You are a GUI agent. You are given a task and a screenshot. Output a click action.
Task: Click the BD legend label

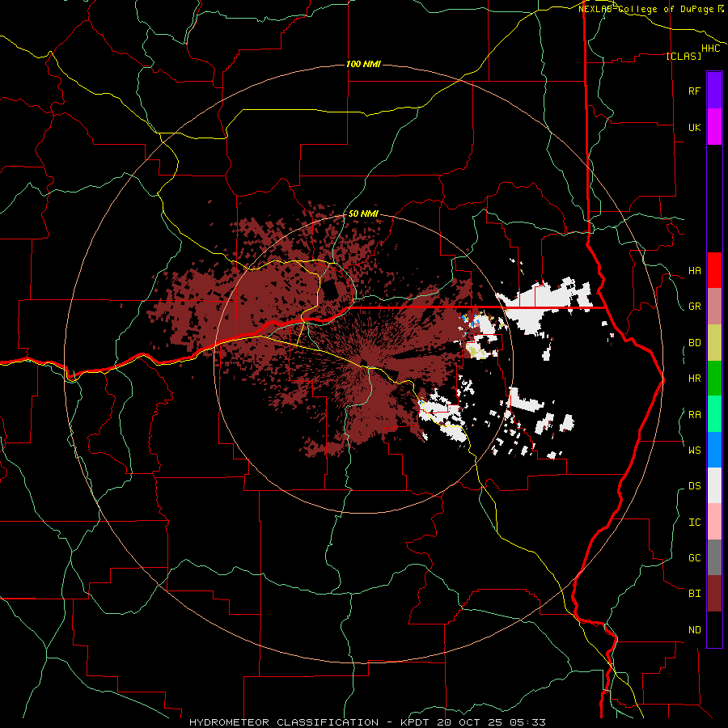point(694,343)
